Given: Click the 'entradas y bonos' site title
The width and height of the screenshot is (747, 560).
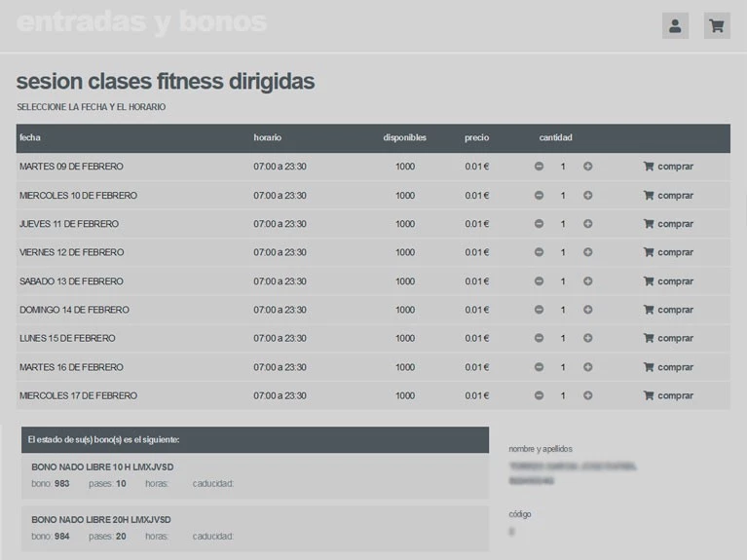Looking at the screenshot, I should 142,22.
